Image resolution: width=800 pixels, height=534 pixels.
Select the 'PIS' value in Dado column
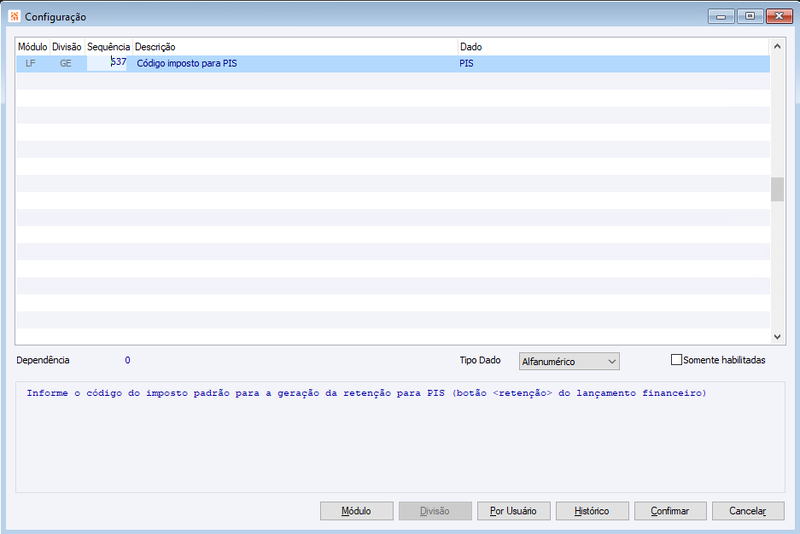click(x=466, y=63)
